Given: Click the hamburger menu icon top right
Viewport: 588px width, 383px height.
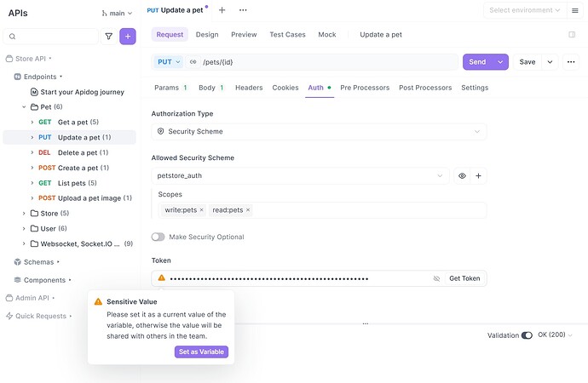Looking at the screenshot, I should pos(575,10).
